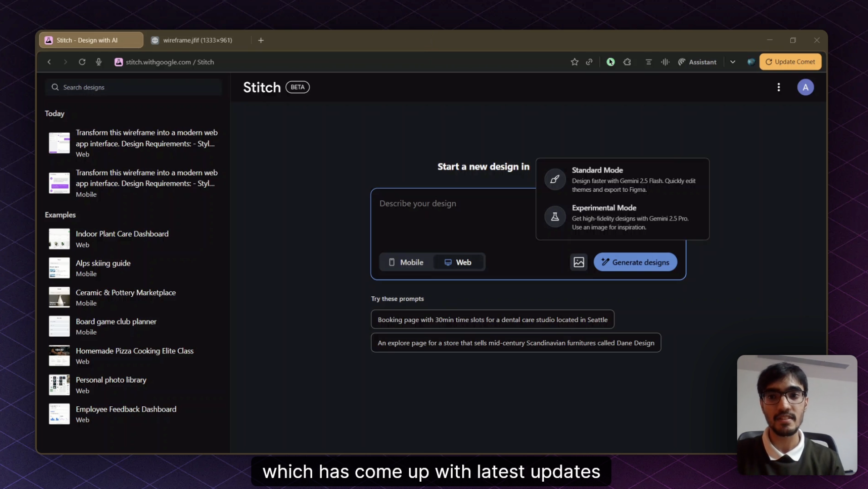Click the address bar URL
Image resolution: width=868 pixels, height=489 pixels.
[170, 62]
